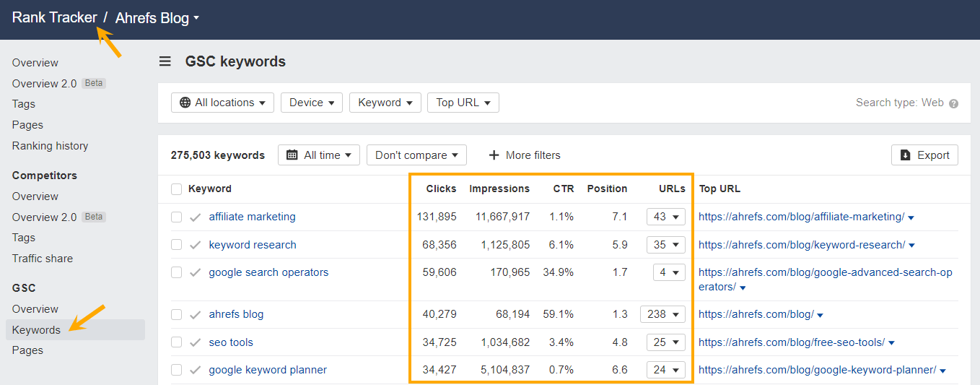The image size is (980, 385).
Task: Open Tags in the top sidebar section
Action: click(24, 104)
